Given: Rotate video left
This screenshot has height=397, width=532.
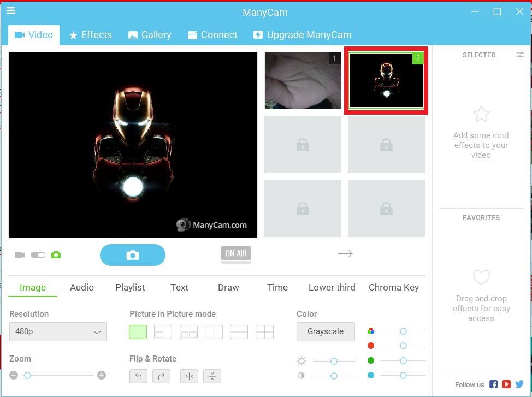Looking at the screenshot, I should tap(138, 376).
